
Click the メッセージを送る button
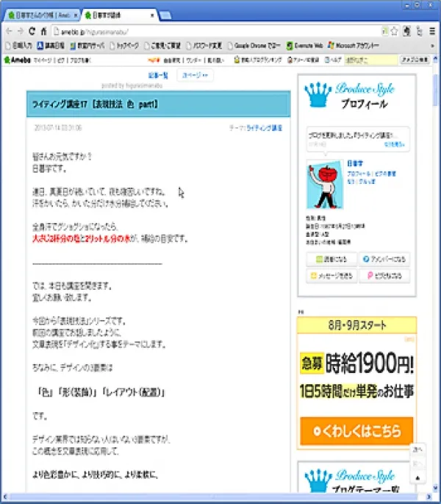pos(331,276)
